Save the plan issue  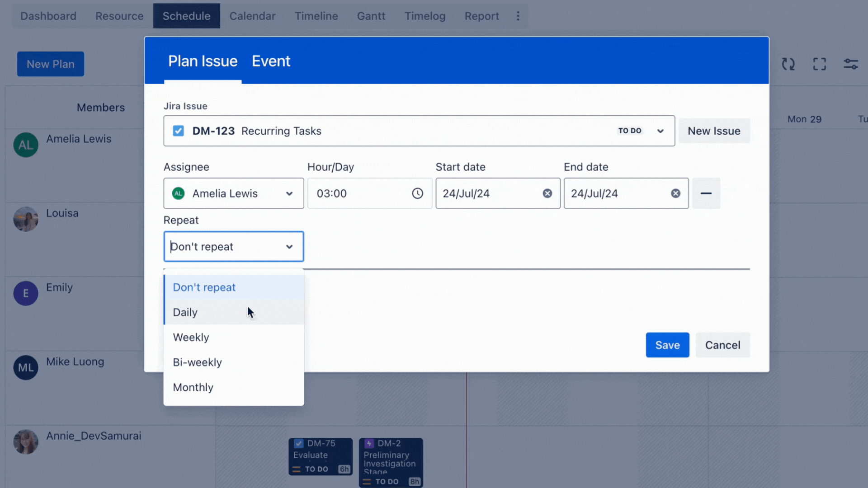[667, 345]
